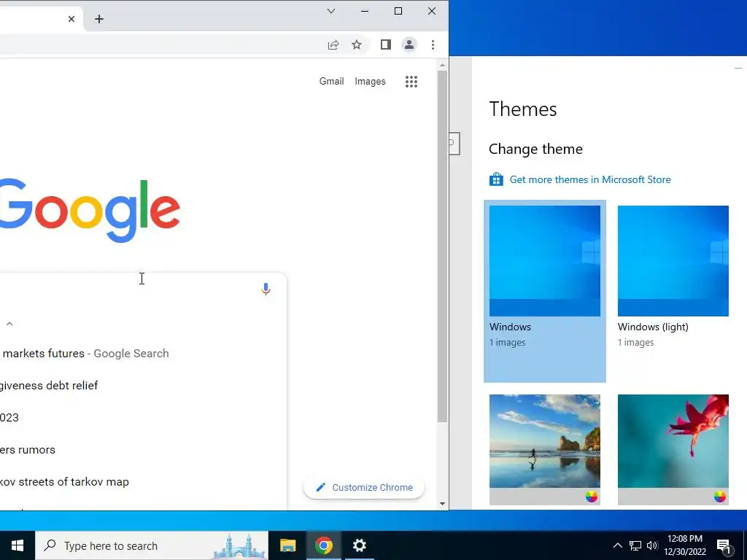Select 'giveness debt relief' suggestion
The width and height of the screenshot is (747, 560).
[x=143, y=385]
